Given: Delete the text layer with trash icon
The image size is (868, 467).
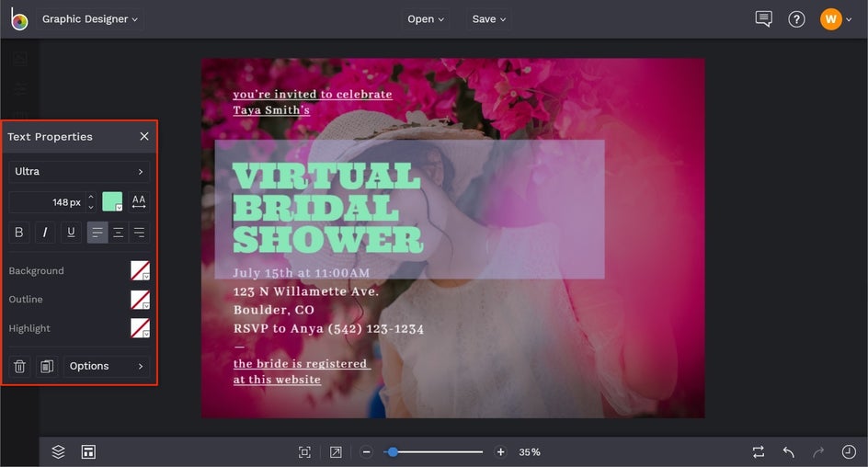Looking at the screenshot, I should point(19,366).
